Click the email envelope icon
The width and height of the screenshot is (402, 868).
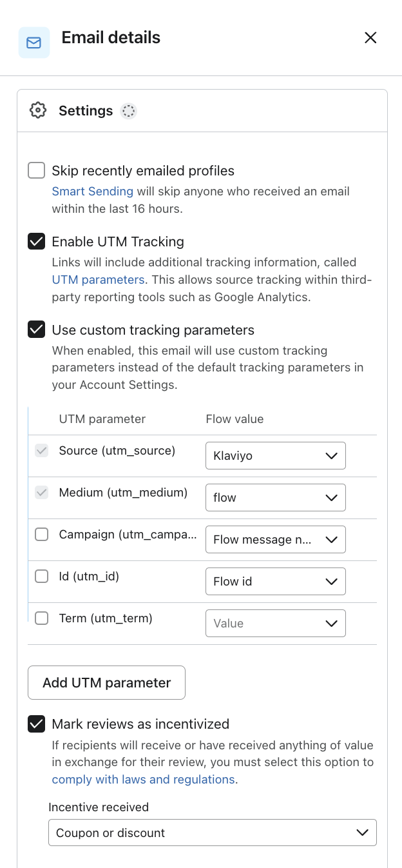point(33,42)
